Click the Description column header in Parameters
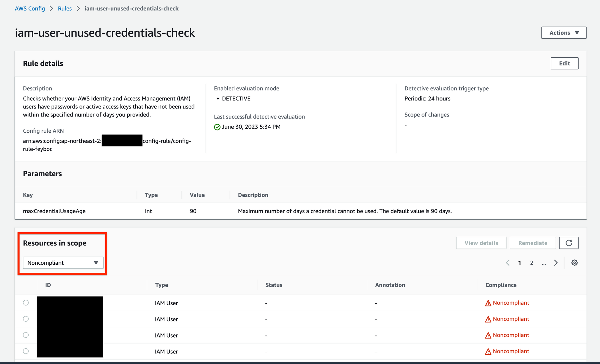This screenshot has width=600, height=364. [253, 195]
